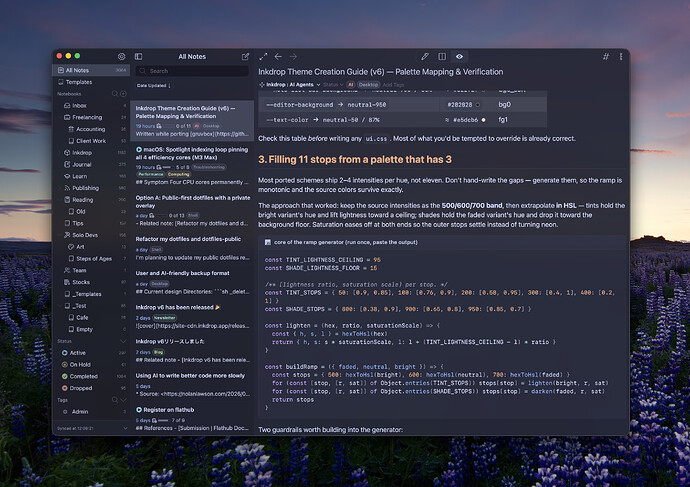
Task: Click the #282828 color dot in the table
Action: coord(477,105)
